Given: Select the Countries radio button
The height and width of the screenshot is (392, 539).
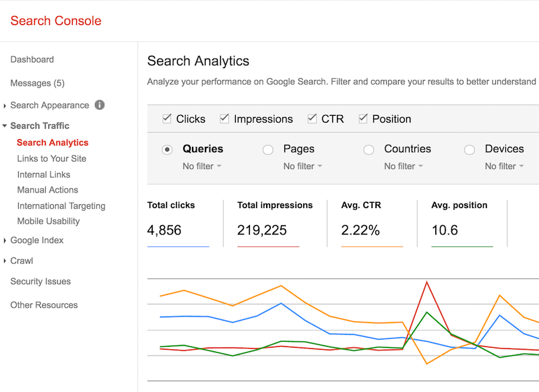Looking at the screenshot, I should pyautogui.click(x=369, y=149).
